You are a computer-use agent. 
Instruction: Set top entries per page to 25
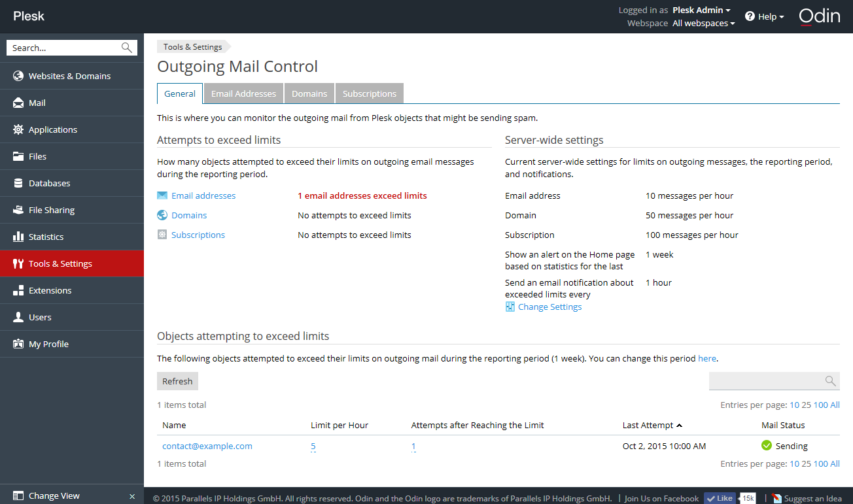pos(806,405)
